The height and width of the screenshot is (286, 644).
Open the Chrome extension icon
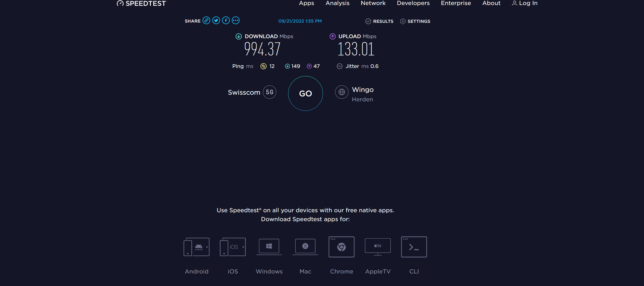(x=342, y=247)
